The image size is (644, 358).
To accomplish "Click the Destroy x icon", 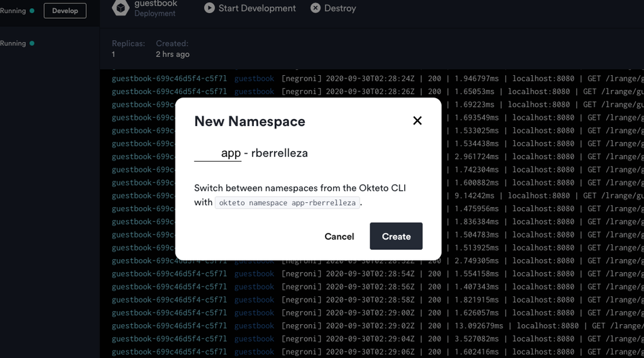I will tap(316, 8).
